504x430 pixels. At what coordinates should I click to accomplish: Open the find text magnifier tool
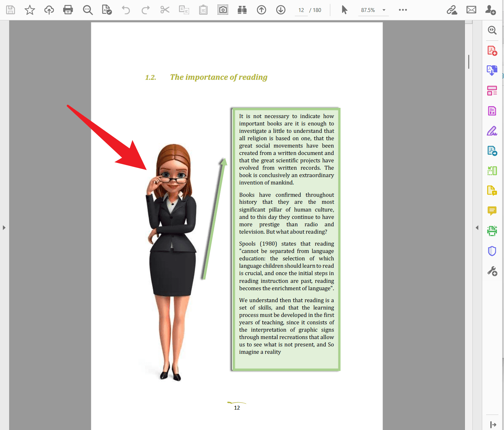(88, 10)
